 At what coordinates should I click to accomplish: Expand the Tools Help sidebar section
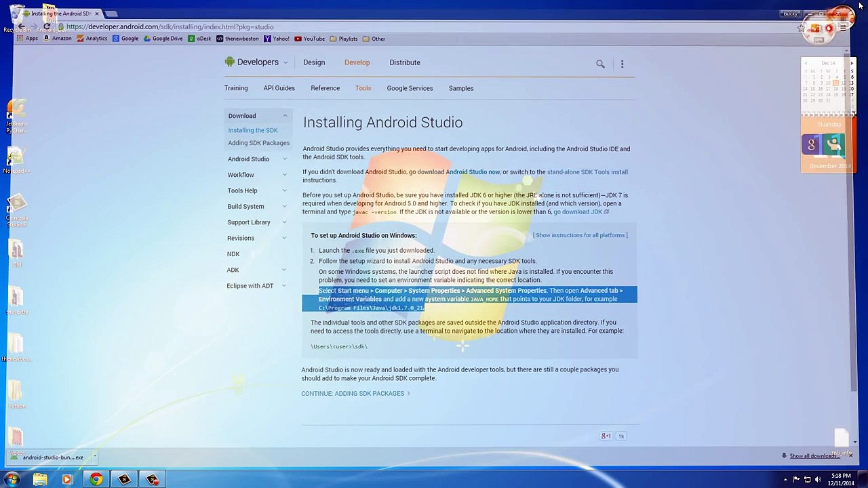pyautogui.click(x=284, y=190)
